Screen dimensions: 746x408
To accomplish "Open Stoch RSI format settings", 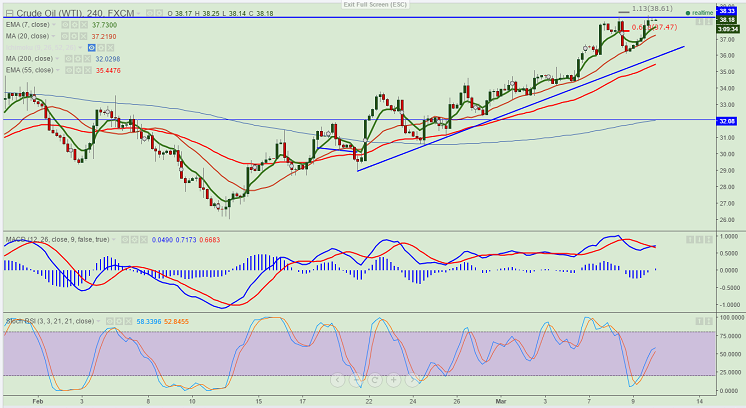I will [119, 321].
